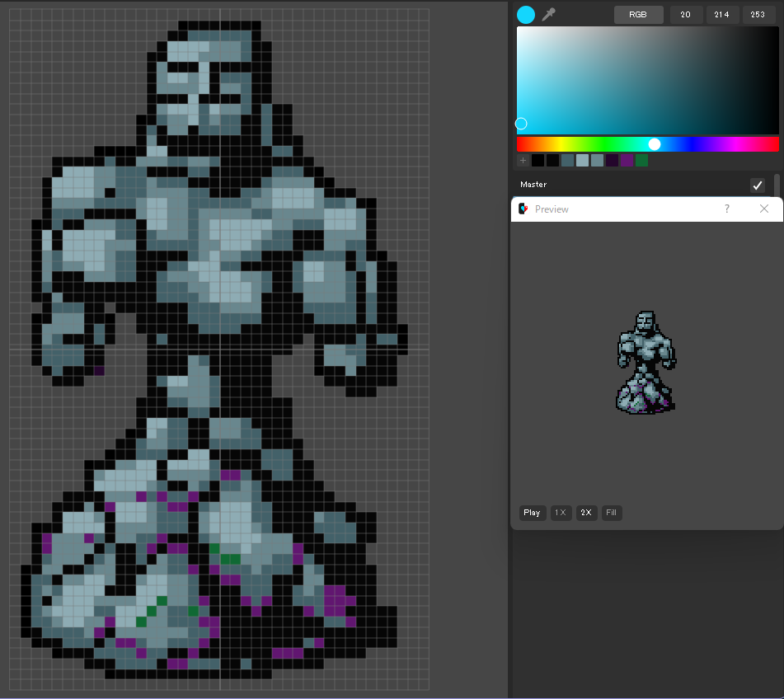Toggle the Master layer visibility checkbox
The height and width of the screenshot is (699, 784).
pyautogui.click(x=758, y=185)
